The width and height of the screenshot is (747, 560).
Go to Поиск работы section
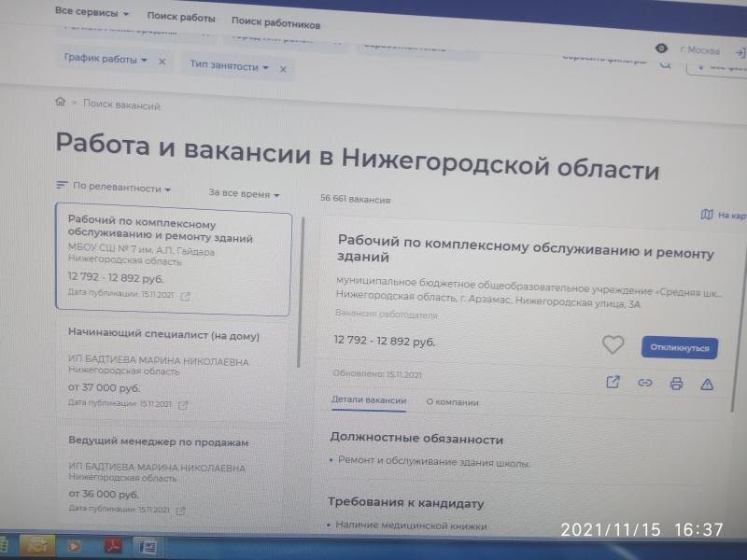[x=181, y=17]
